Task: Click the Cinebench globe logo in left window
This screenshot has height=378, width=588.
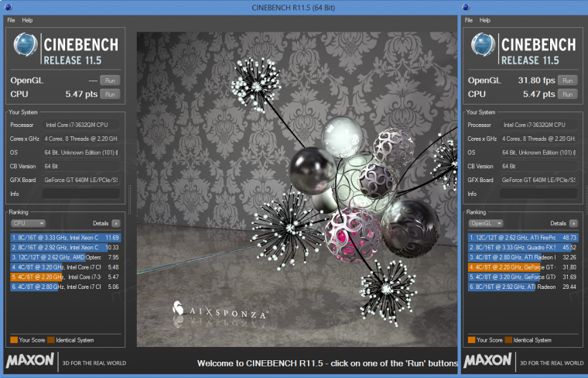Action: pos(25,45)
